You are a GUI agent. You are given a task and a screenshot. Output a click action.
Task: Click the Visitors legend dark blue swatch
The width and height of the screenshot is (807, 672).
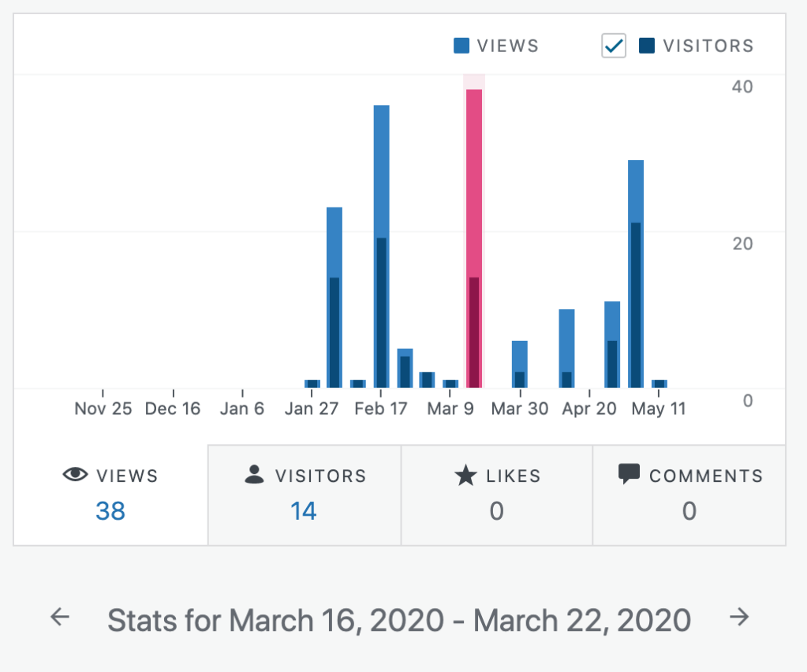(x=647, y=46)
